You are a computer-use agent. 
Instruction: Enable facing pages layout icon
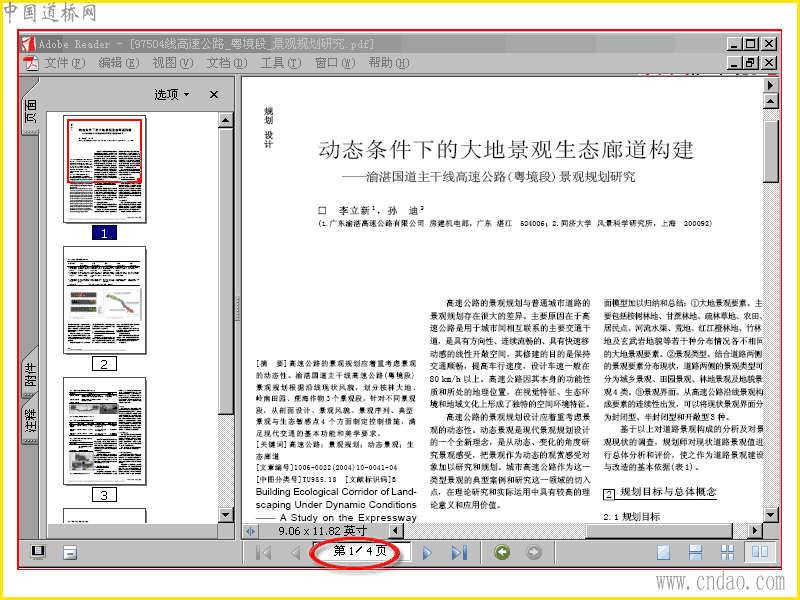[x=760, y=552]
